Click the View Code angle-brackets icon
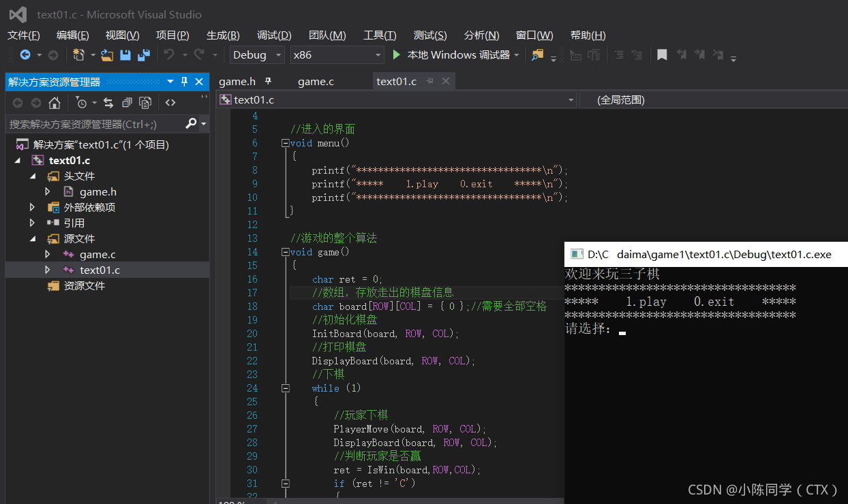 pos(170,103)
